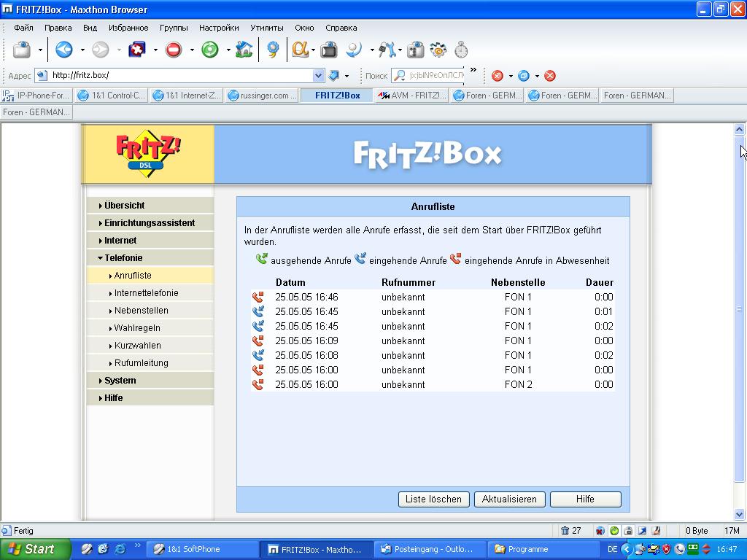Show hidden toolbar items via double chevron
The image size is (747, 560).
(473, 70)
